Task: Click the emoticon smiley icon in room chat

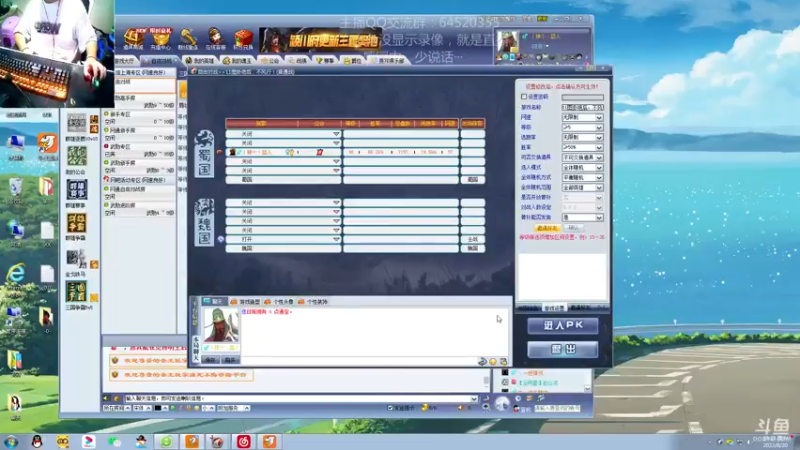Action: pos(493,361)
